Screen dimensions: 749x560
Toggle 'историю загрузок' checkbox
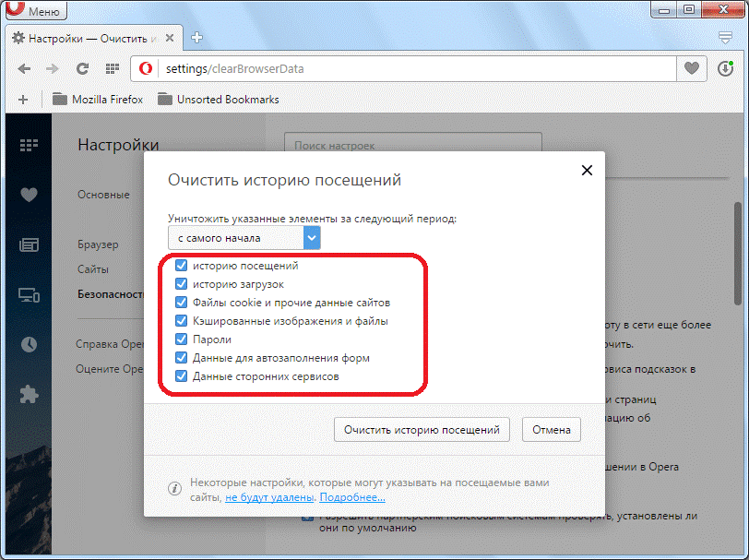[182, 284]
